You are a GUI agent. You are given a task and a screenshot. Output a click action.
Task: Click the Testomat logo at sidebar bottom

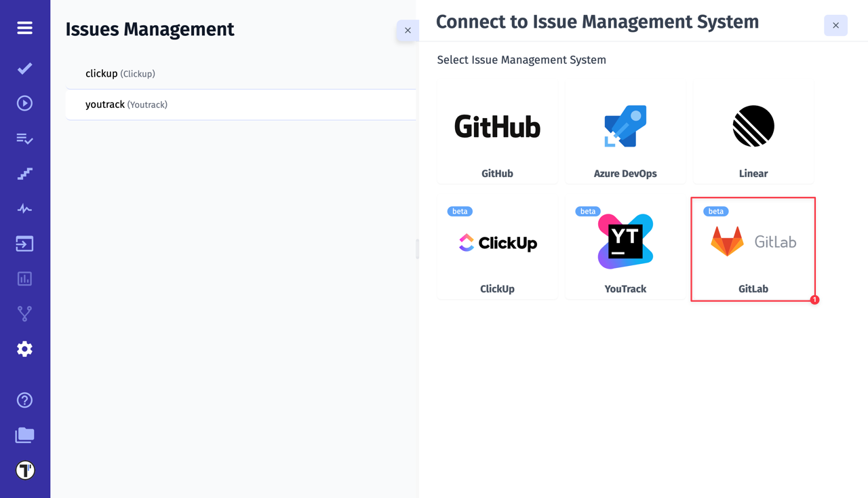coord(24,470)
